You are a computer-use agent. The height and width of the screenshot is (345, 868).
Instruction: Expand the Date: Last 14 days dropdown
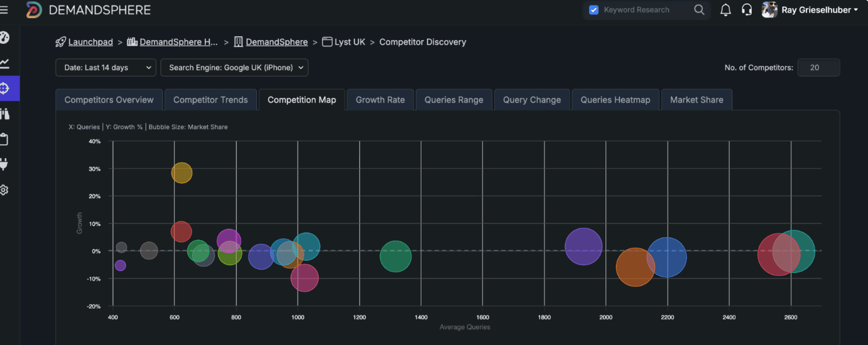tap(106, 68)
